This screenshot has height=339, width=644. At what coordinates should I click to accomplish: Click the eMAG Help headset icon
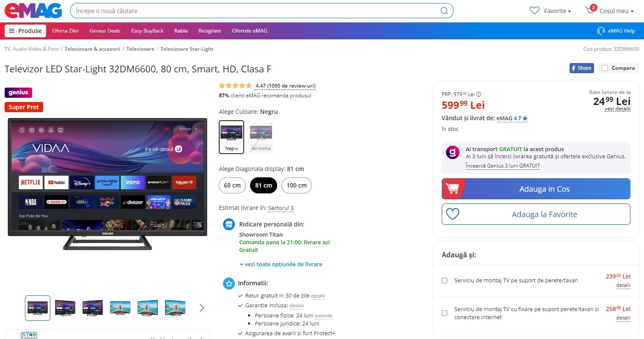pos(601,31)
